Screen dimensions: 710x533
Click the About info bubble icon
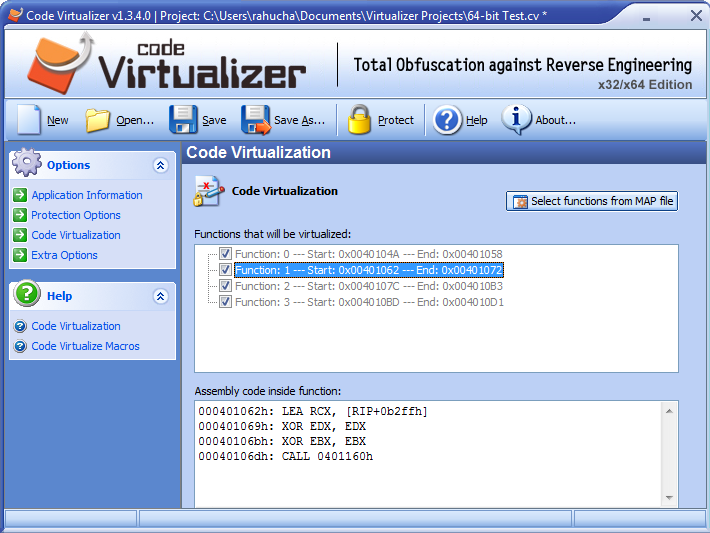[x=516, y=119]
